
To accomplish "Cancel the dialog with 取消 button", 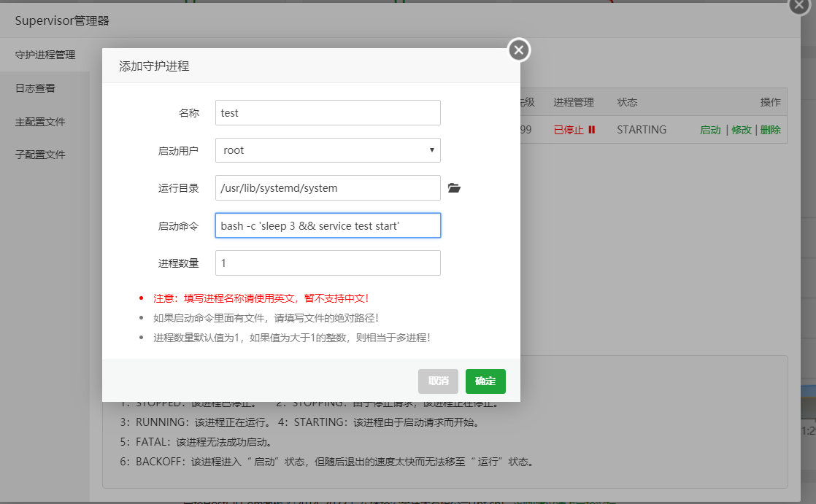I will (x=438, y=381).
